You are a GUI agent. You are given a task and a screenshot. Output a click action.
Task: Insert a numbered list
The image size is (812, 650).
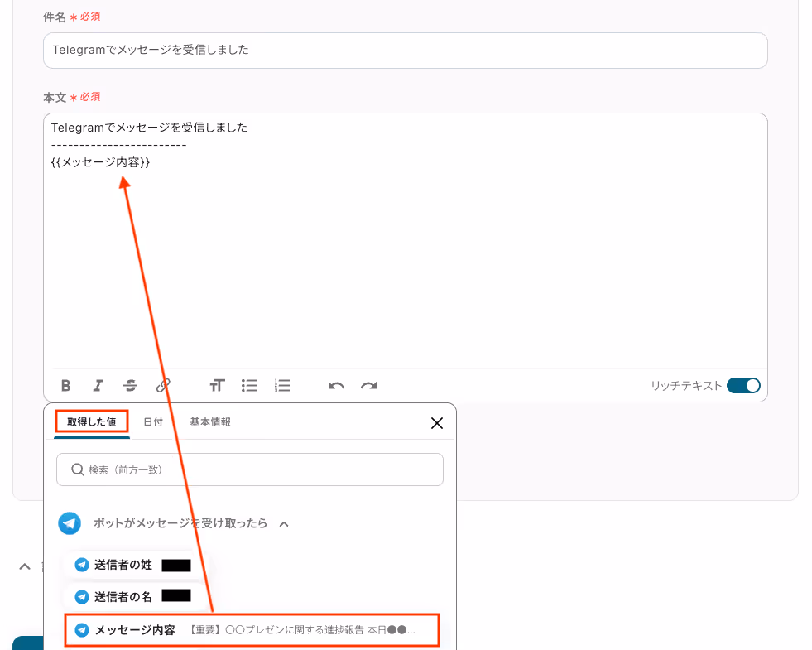tap(282, 385)
